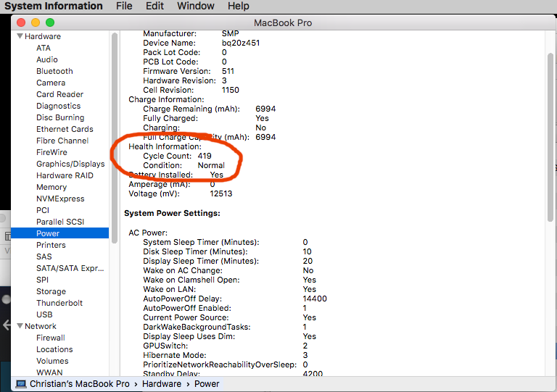Screen dimensions: 557x392
Task: Click the green zoom window button
Action: (50, 22)
